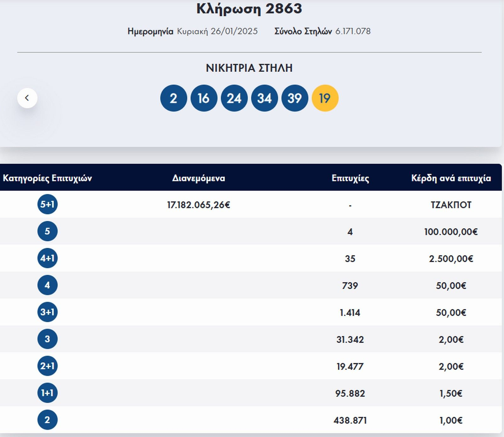Select the bottom-row 2 category badge
504x437 pixels.
[x=47, y=420]
